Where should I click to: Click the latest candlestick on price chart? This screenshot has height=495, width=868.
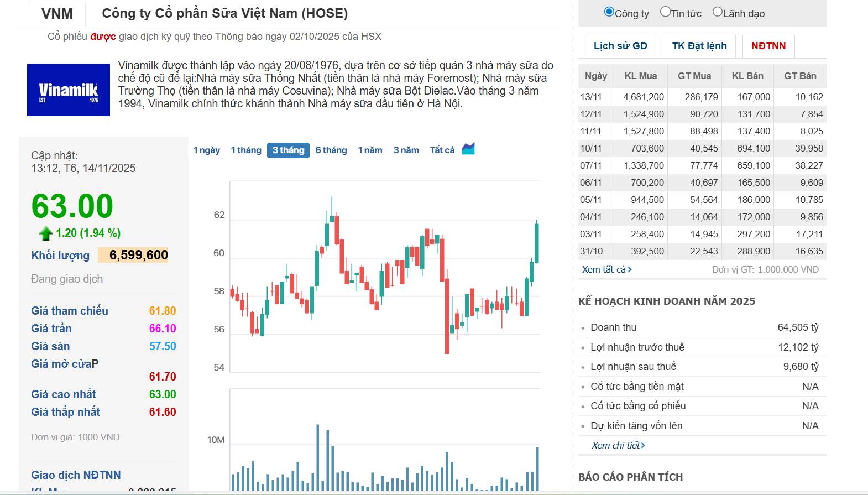pyautogui.click(x=536, y=242)
